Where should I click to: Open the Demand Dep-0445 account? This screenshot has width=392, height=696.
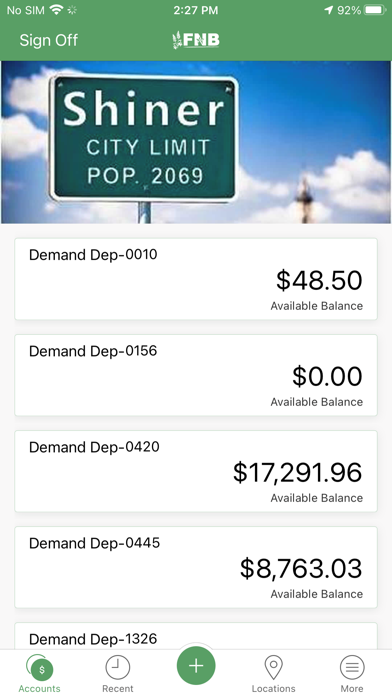click(196, 567)
